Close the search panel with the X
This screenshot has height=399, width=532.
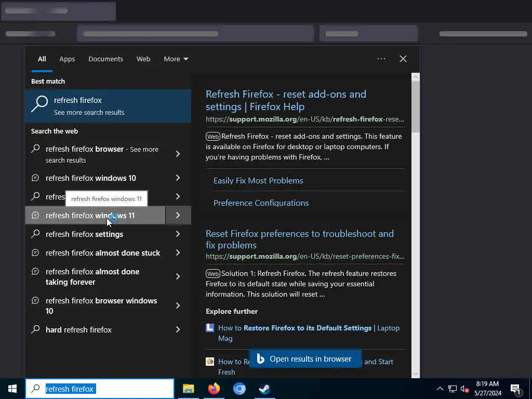click(403, 59)
